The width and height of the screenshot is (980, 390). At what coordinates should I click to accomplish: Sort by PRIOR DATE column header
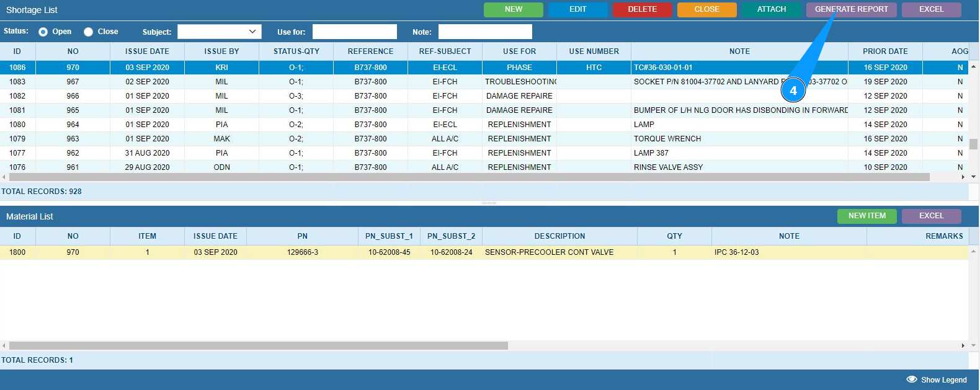point(885,51)
